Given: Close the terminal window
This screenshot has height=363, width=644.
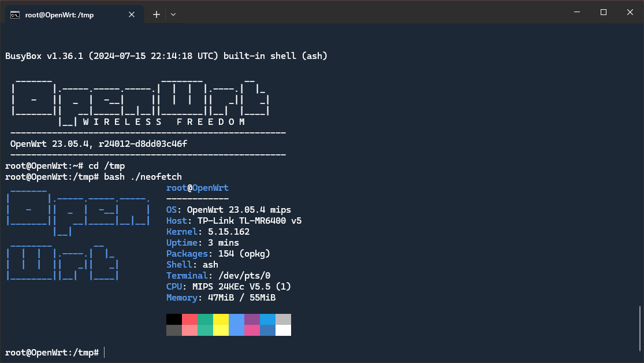Looking at the screenshot, I should click(x=630, y=12).
